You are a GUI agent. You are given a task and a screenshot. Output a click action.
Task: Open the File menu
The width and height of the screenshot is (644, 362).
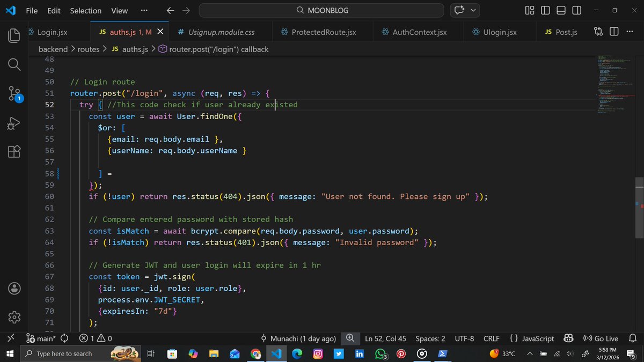32,10
